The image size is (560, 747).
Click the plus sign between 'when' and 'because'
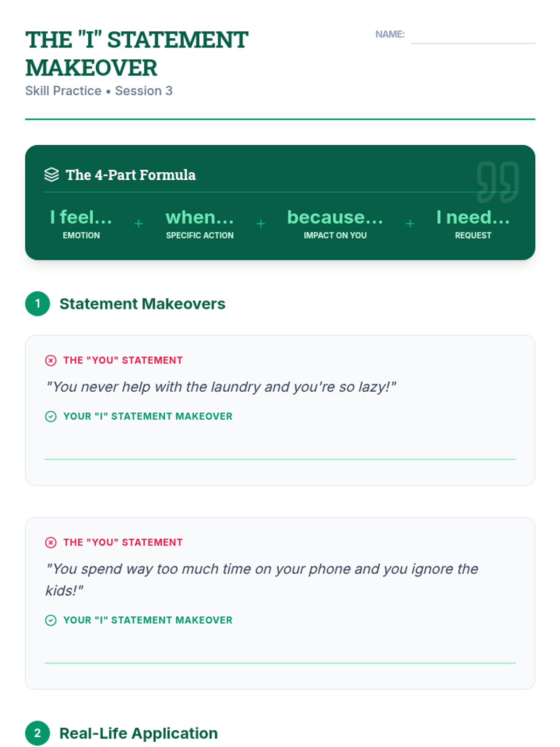coord(261,224)
